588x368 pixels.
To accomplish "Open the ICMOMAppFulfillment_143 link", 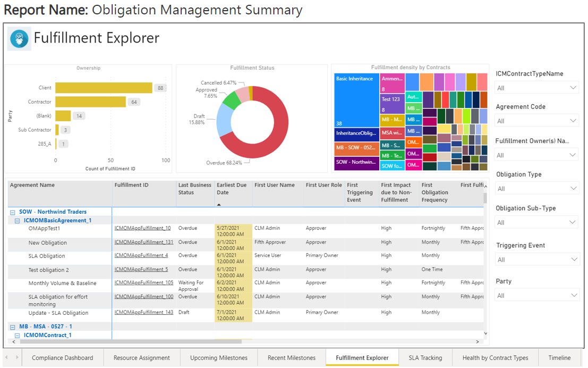I will pos(143,313).
